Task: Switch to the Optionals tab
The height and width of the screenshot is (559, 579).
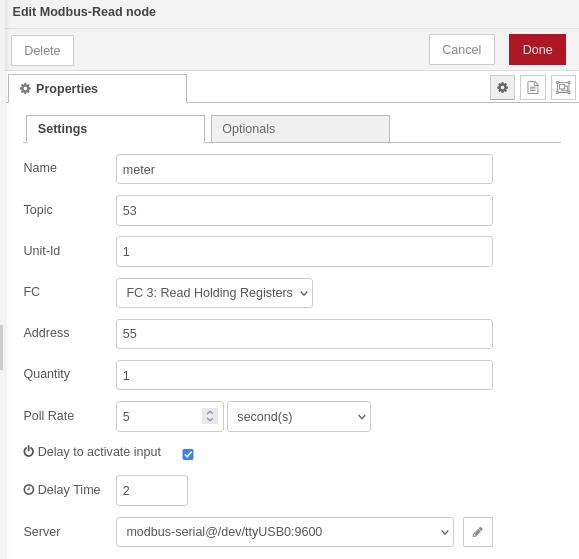Action: (x=300, y=128)
